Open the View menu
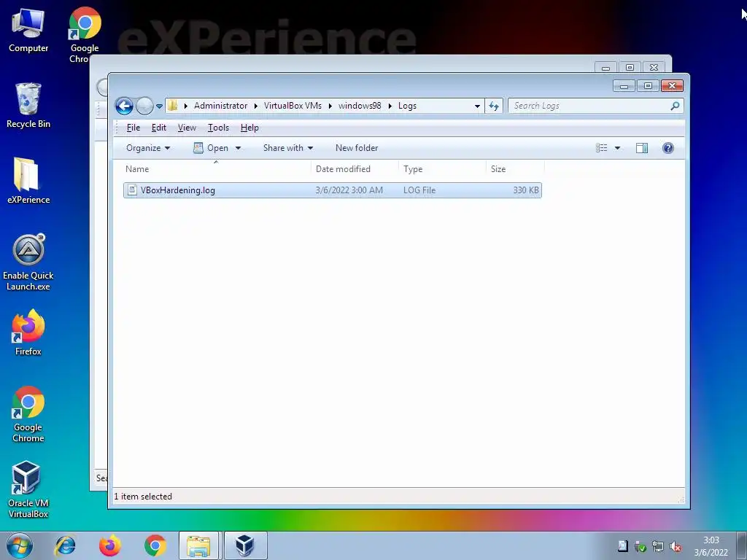This screenshot has height=560, width=747. [x=187, y=128]
